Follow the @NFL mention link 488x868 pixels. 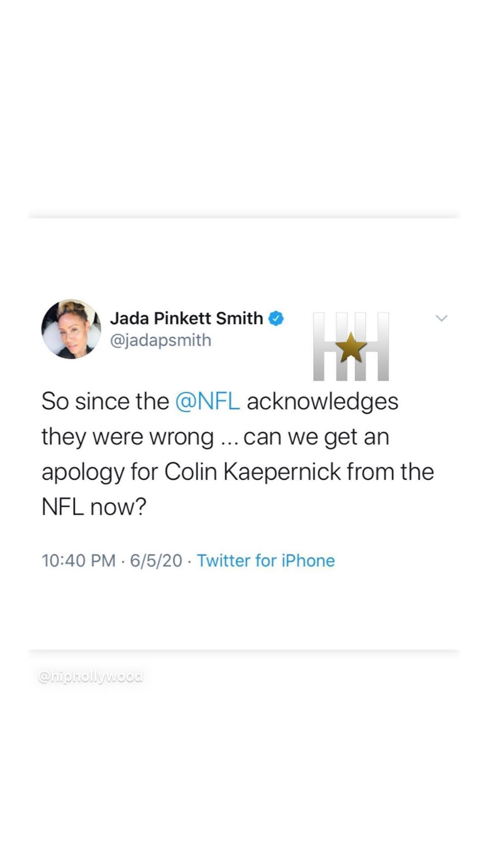[x=207, y=401]
